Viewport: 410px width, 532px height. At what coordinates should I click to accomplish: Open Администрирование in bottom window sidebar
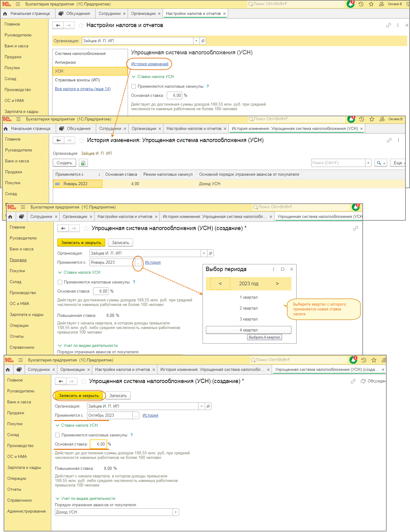click(x=27, y=511)
